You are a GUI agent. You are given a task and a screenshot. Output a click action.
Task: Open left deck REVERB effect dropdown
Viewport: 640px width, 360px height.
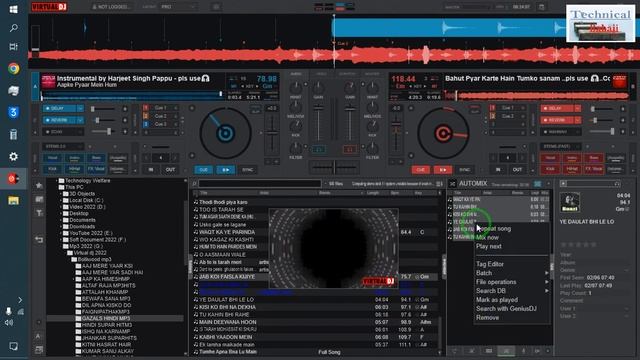(x=80, y=120)
